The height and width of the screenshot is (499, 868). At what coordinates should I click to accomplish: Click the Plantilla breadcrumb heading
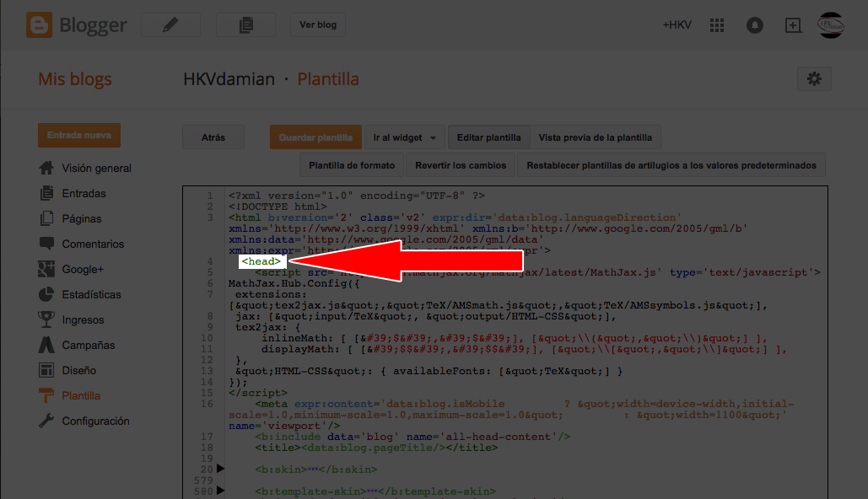[328, 79]
